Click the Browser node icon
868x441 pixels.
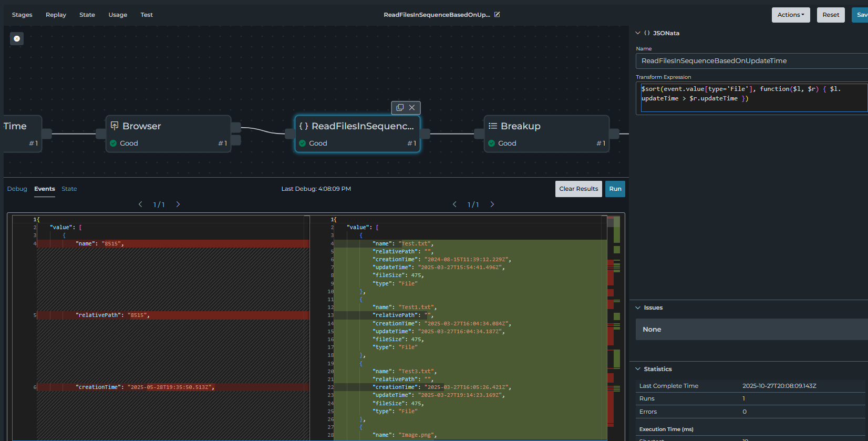(x=115, y=126)
